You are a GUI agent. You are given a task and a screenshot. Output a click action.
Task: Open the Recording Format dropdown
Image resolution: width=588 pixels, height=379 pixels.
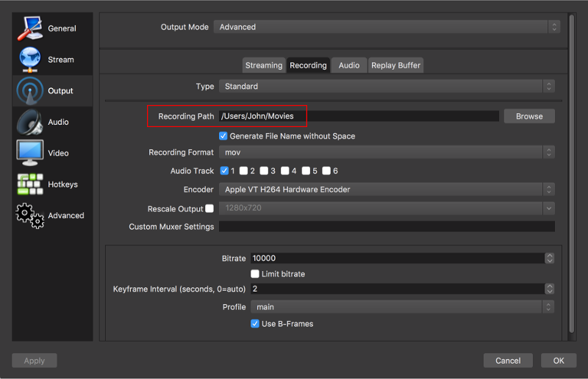pos(386,152)
